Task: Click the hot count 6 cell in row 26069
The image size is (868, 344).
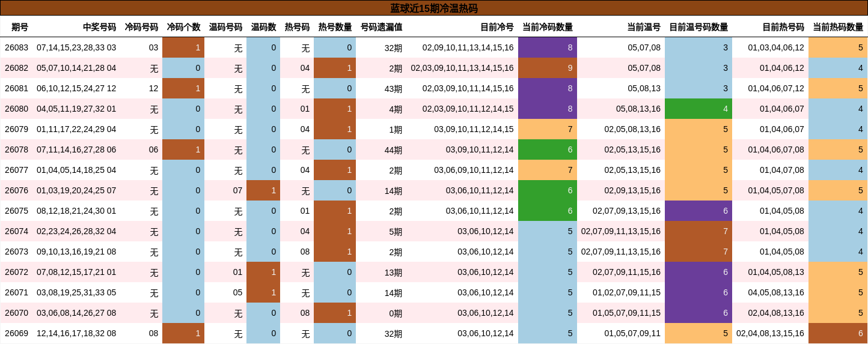Action: tap(838, 333)
